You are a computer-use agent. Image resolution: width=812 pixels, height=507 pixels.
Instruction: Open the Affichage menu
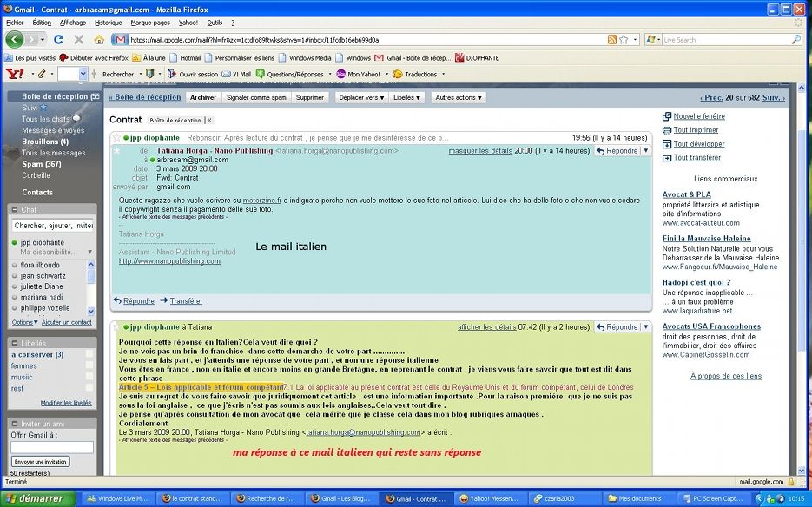[73, 23]
